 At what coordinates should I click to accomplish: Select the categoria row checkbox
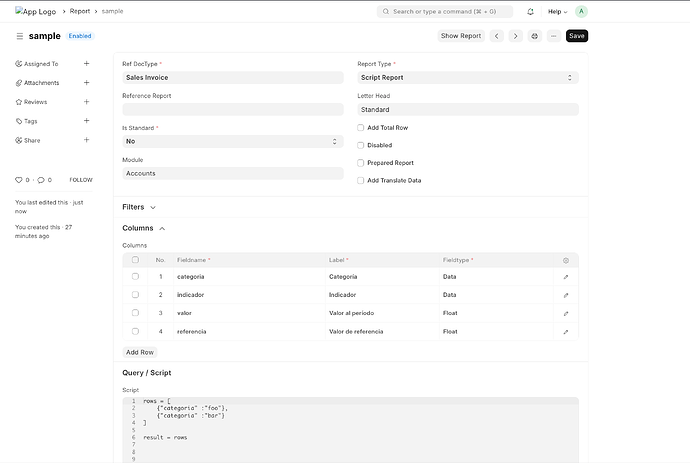pos(136,276)
